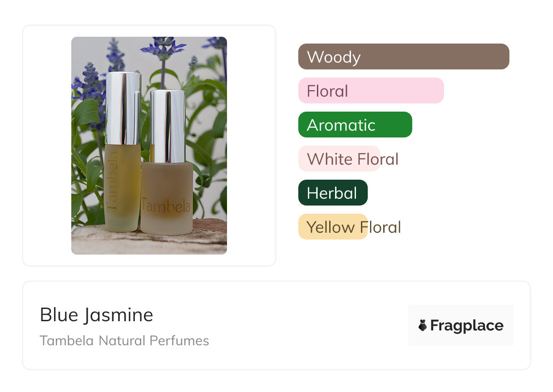The height and width of the screenshot is (392, 553).
Task: Select the brown Woody accord bar
Action: [x=403, y=57]
